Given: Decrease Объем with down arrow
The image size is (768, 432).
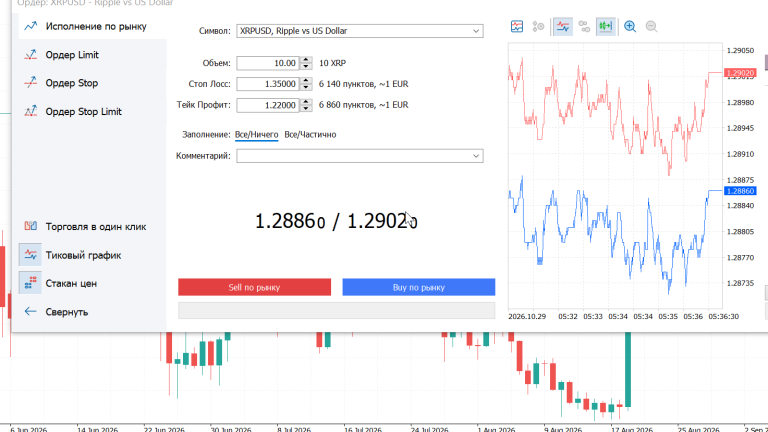Looking at the screenshot, I should 306,66.
